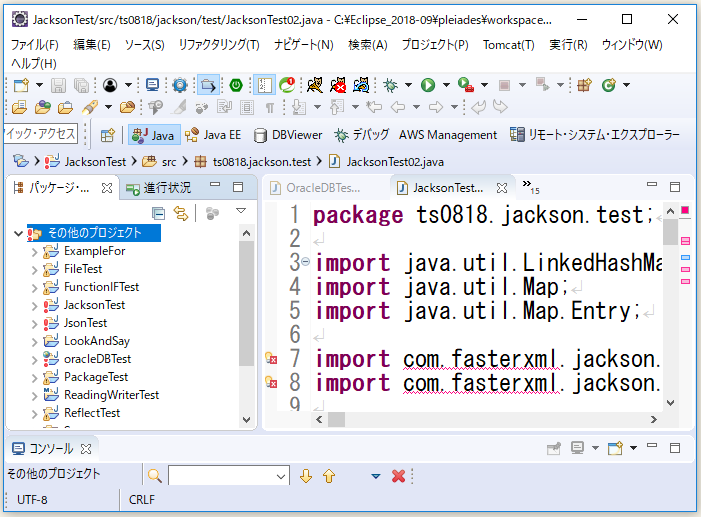Click the monitor-shaped toolbar icon
The width and height of the screenshot is (701, 517).
(152, 85)
